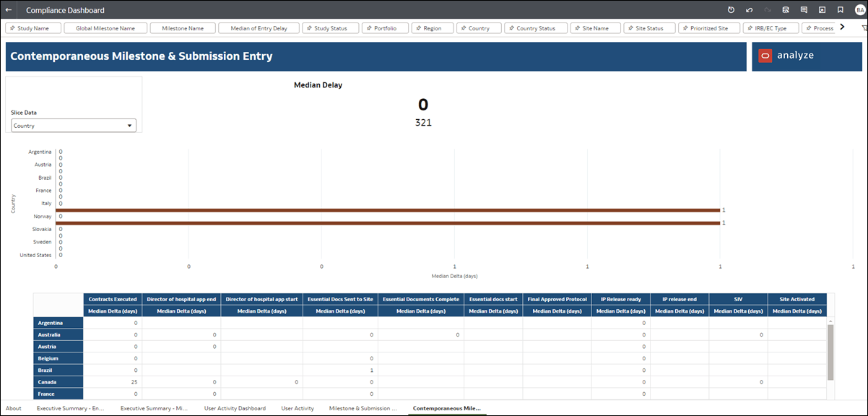
Task: Click the redo icon in the toolbar
Action: pos(768,10)
